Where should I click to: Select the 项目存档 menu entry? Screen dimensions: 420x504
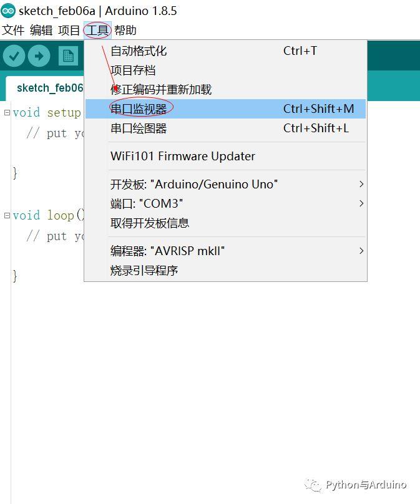click(225, 70)
